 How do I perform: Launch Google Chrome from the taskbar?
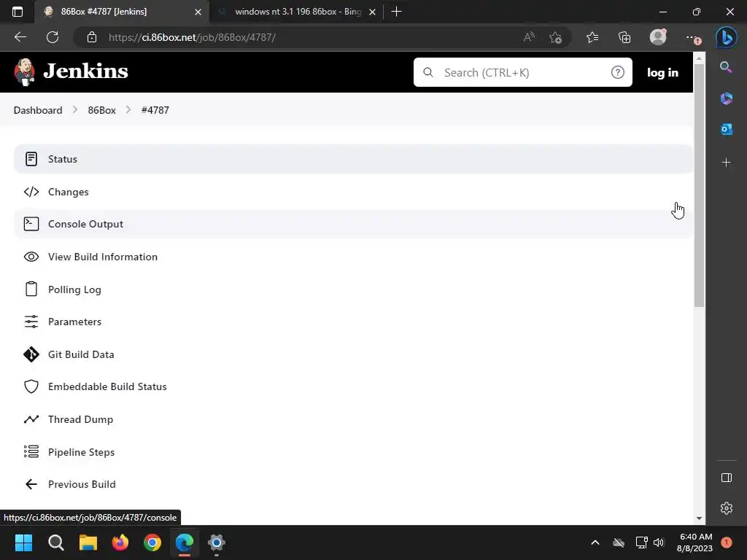(x=152, y=542)
